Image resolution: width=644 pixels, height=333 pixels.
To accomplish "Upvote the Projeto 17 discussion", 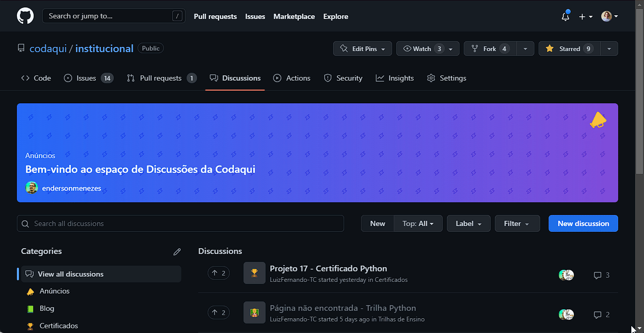I will [x=219, y=273].
